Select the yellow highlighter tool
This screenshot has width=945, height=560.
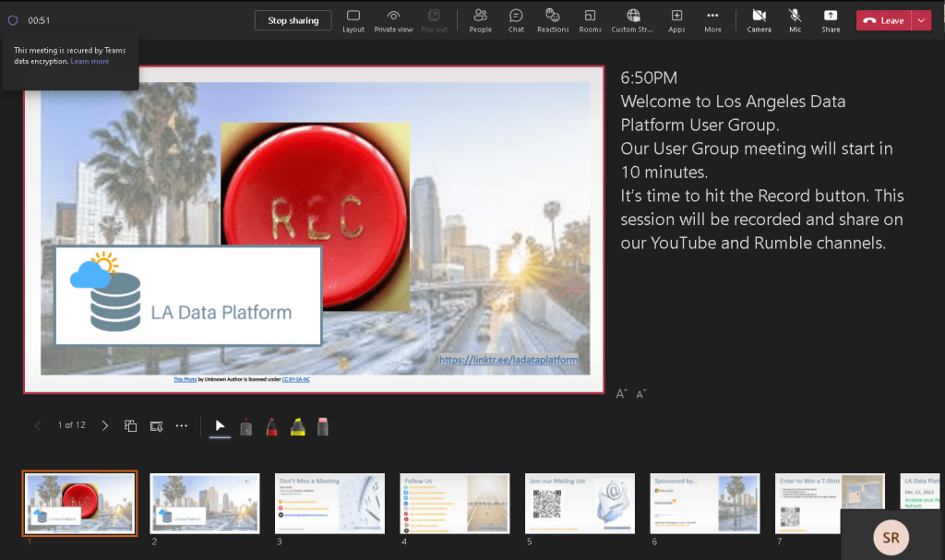tap(298, 426)
